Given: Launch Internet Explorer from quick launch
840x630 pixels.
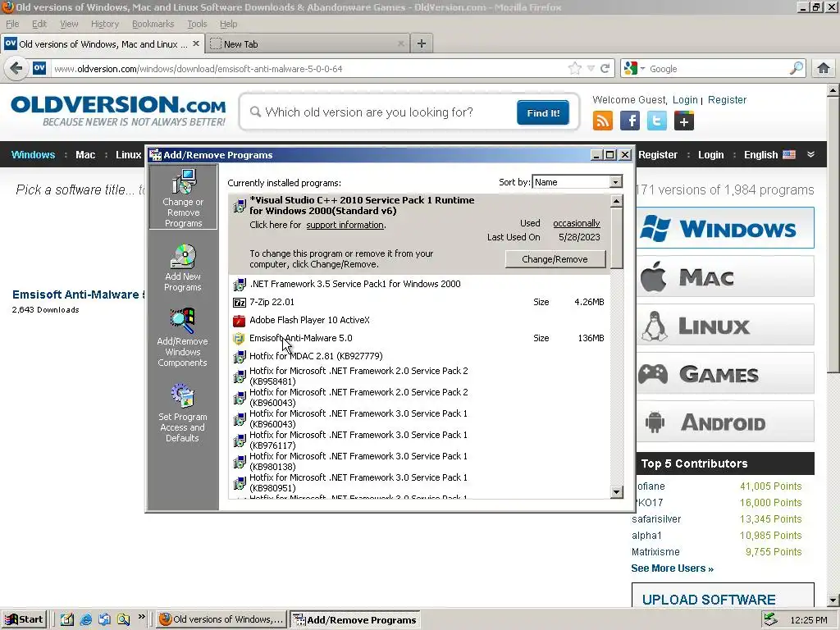Looking at the screenshot, I should 85,619.
